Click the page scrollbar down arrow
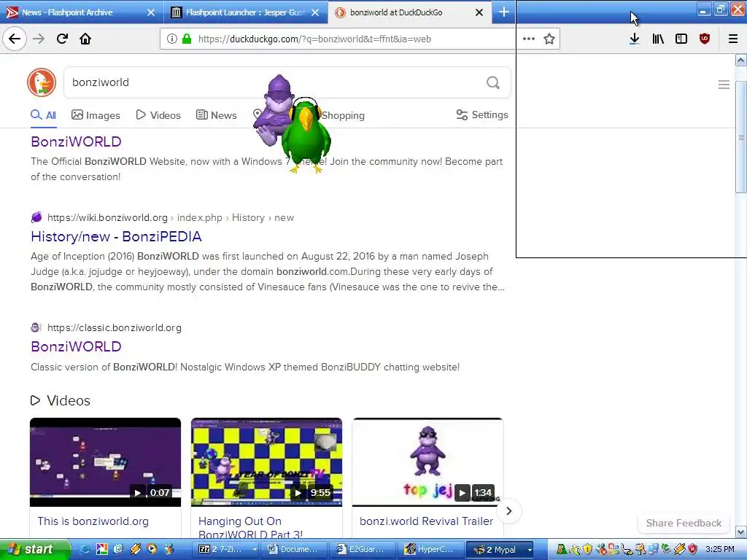This screenshot has width=747, height=560. [741, 532]
